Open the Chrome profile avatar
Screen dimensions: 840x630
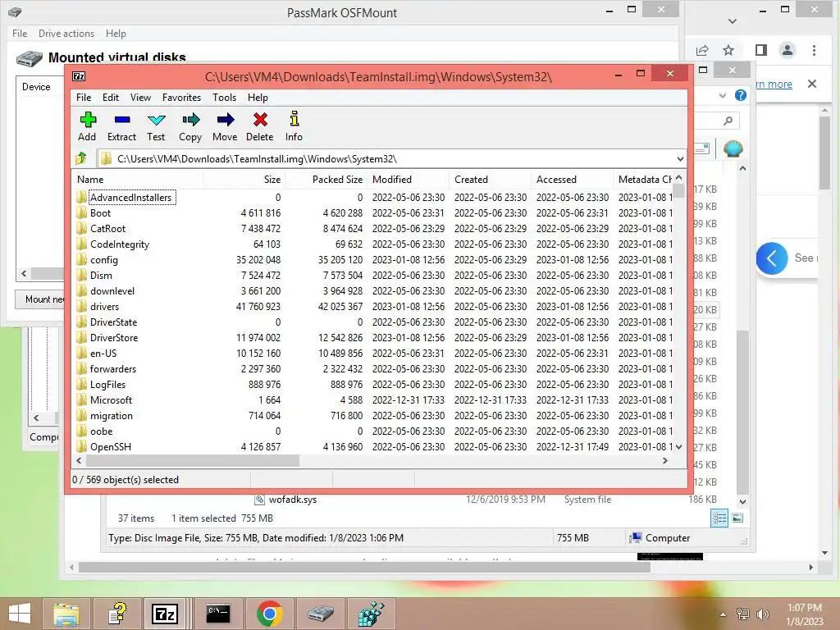787,50
